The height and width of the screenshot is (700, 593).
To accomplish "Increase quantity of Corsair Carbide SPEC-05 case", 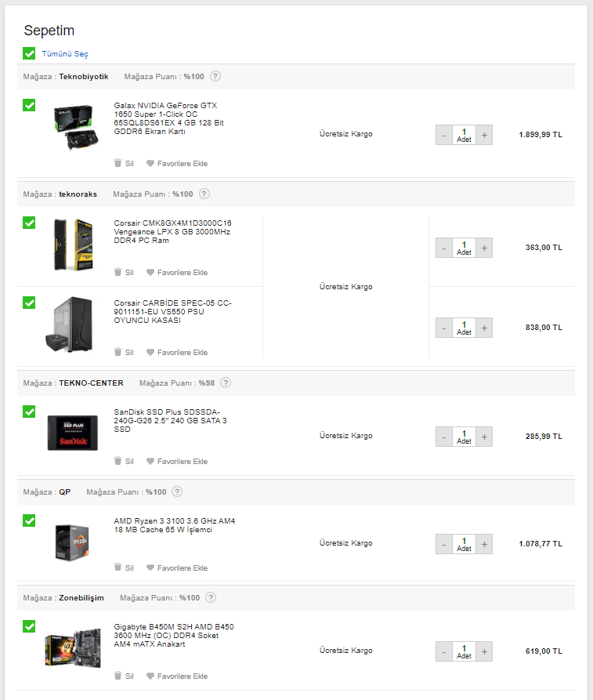I will point(484,328).
